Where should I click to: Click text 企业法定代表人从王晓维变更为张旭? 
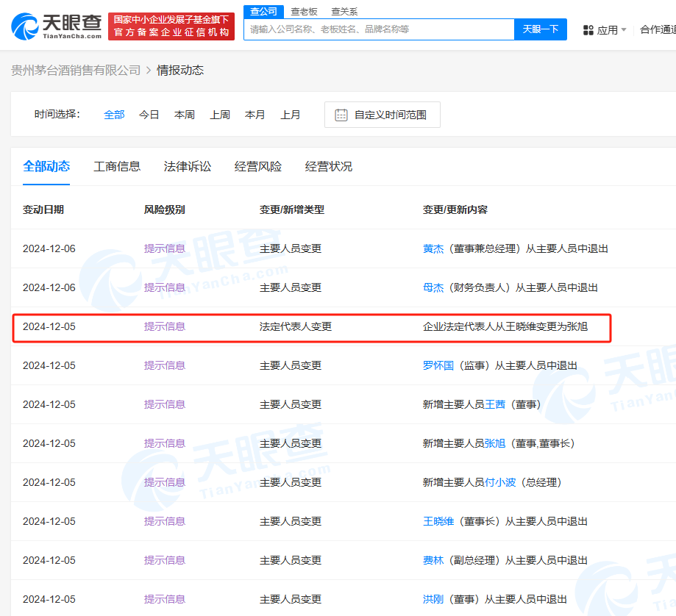(505, 327)
